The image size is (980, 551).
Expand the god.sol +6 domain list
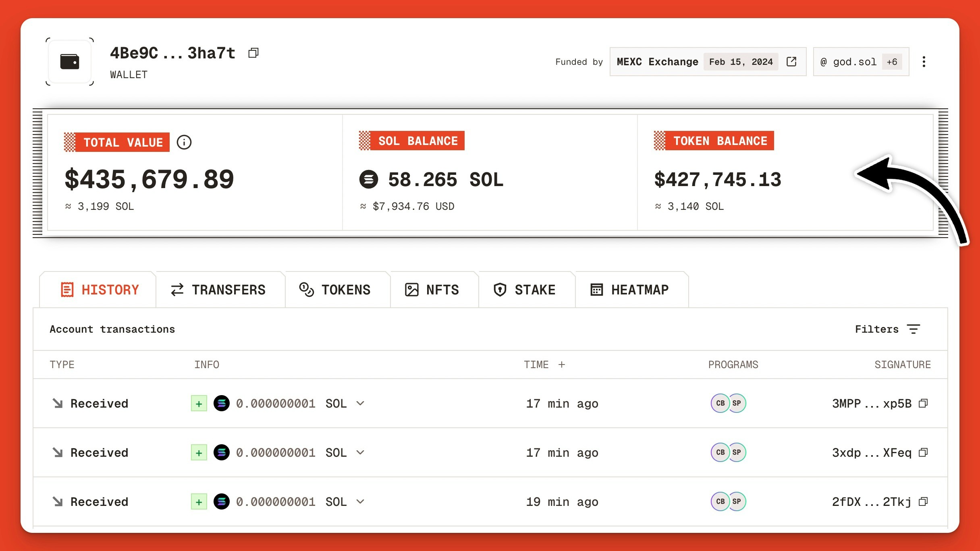tap(892, 62)
